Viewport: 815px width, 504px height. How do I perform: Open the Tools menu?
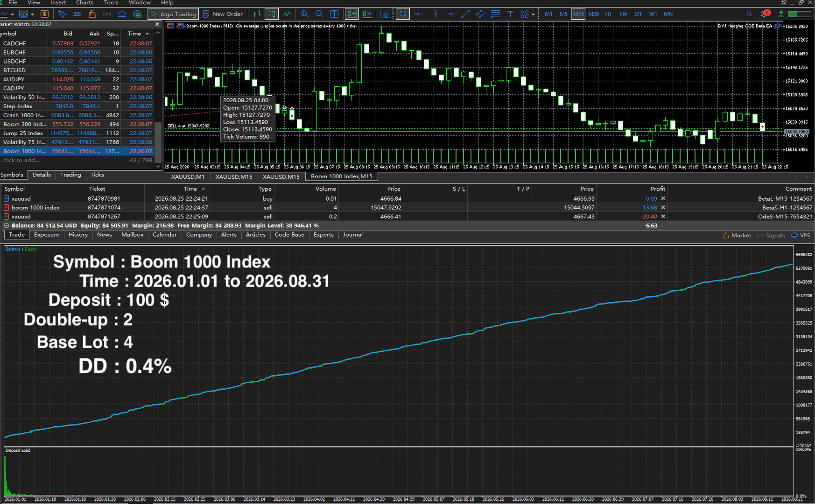click(111, 3)
